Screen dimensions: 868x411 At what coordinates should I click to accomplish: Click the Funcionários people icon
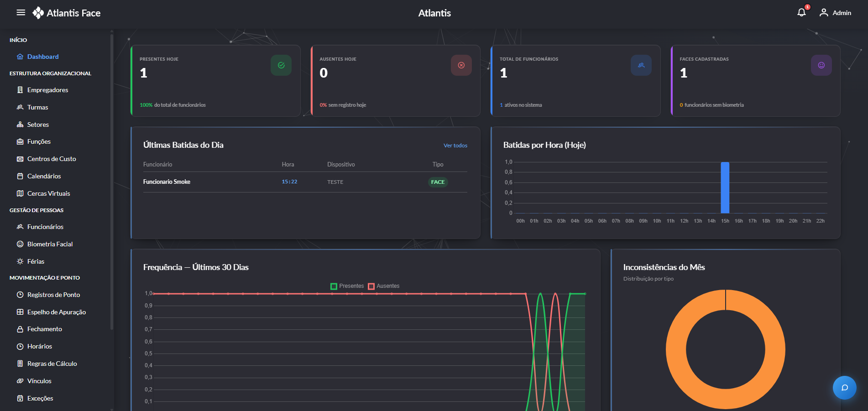tap(20, 227)
